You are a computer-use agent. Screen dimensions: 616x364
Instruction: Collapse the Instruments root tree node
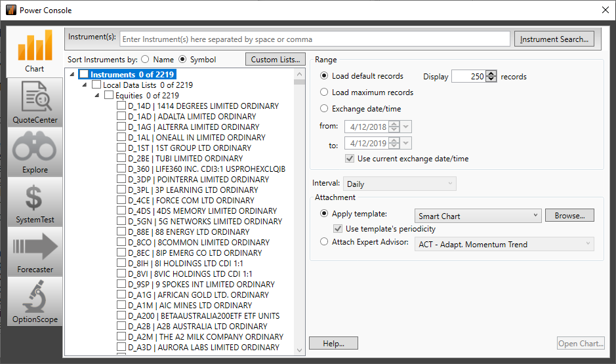tap(72, 74)
